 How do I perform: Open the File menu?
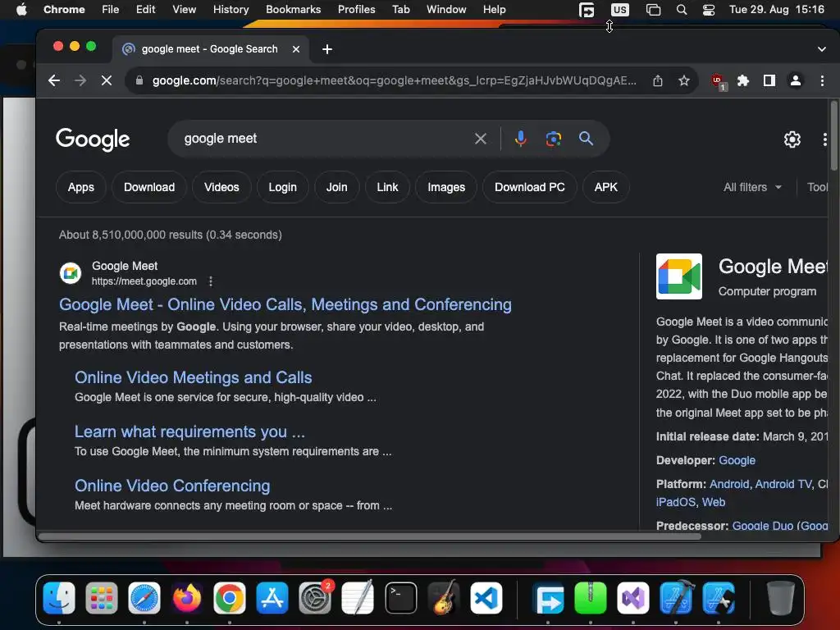point(111,10)
